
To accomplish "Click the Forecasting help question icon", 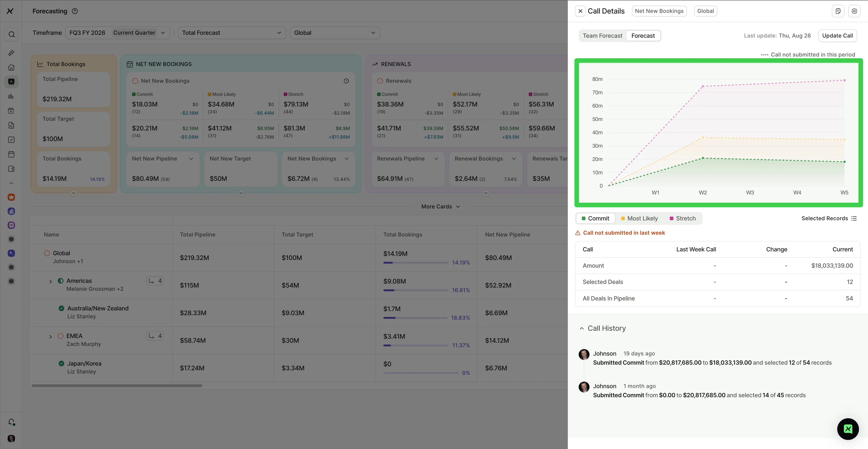I will click(x=75, y=11).
